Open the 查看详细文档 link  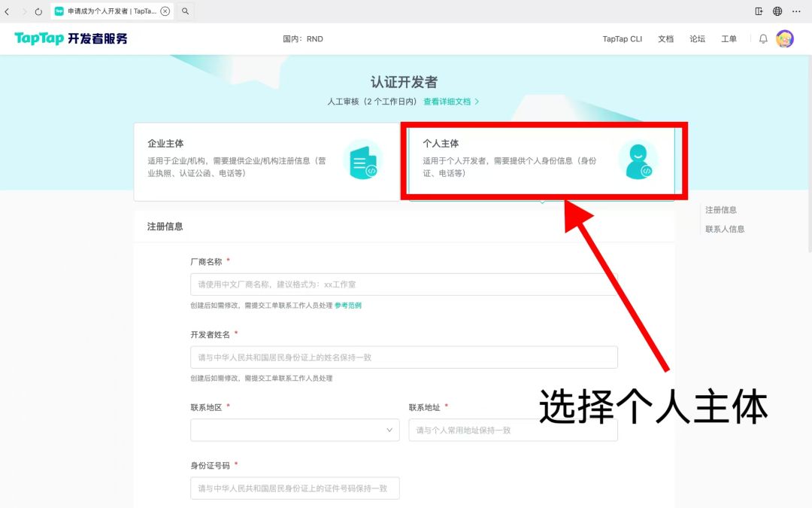[451, 102]
